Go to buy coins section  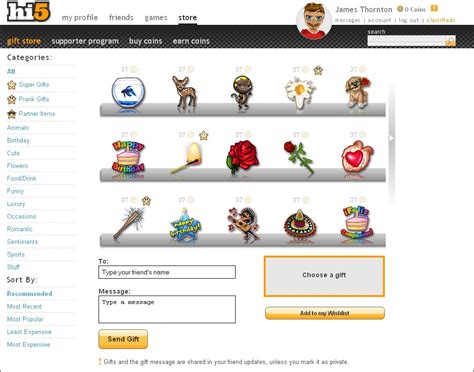[x=145, y=41]
